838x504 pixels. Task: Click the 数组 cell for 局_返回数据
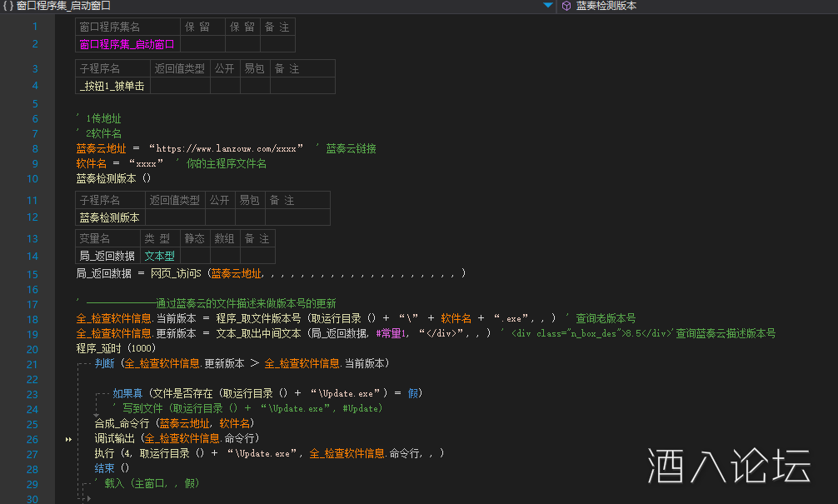point(223,257)
